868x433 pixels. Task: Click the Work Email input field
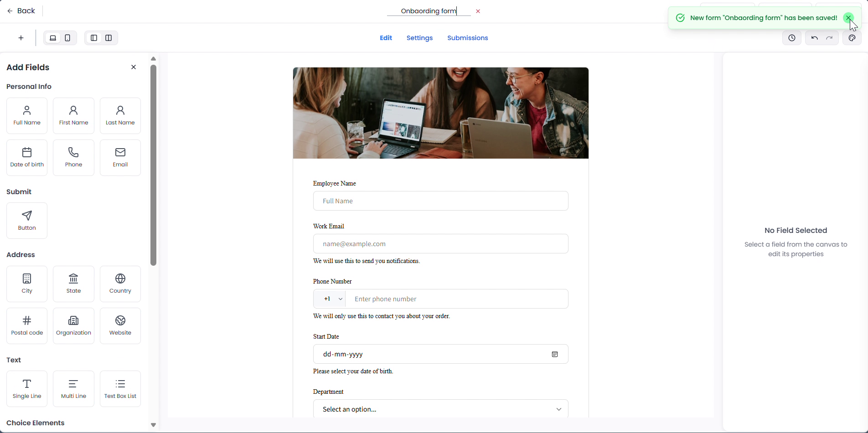point(440,244)
